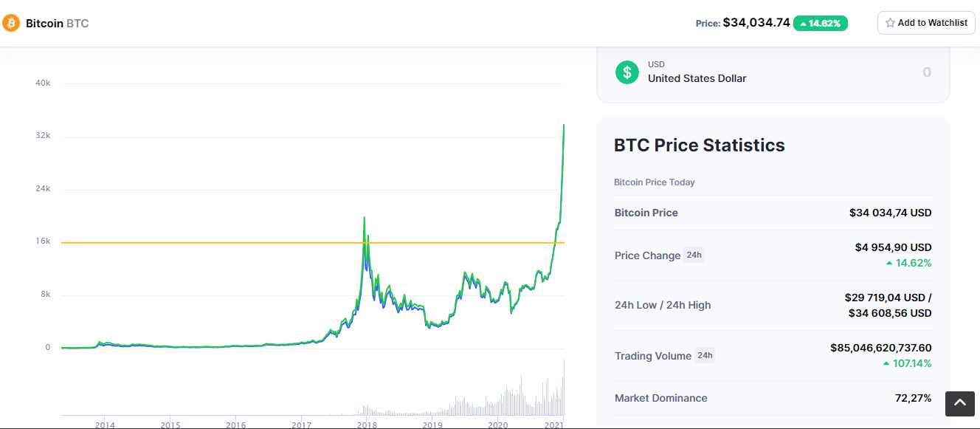The height and width of the screenshot is (429, 980).
Task: Click the 107.14% trading volume change indicator
Action: 908,363
